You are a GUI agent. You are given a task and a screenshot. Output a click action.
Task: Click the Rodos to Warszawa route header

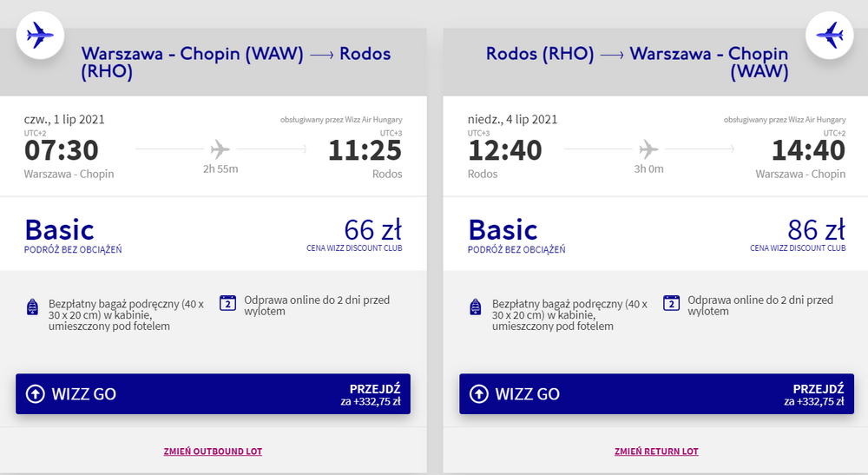point(637,63)
